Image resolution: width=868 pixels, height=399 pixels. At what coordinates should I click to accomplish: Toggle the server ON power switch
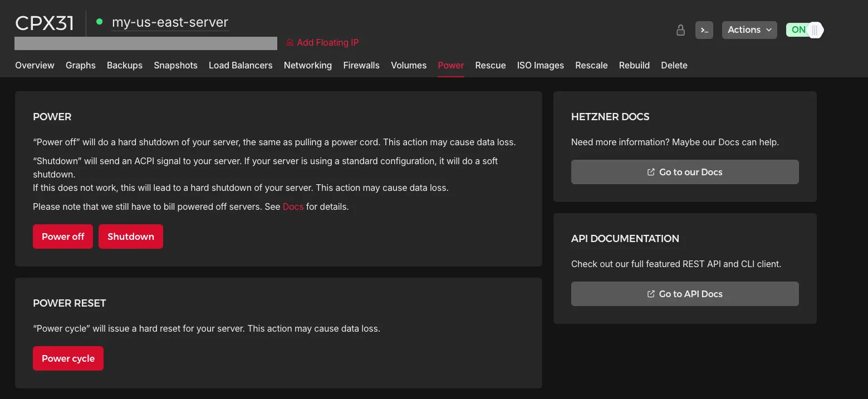pyautogui.click(x=805, y=30)
